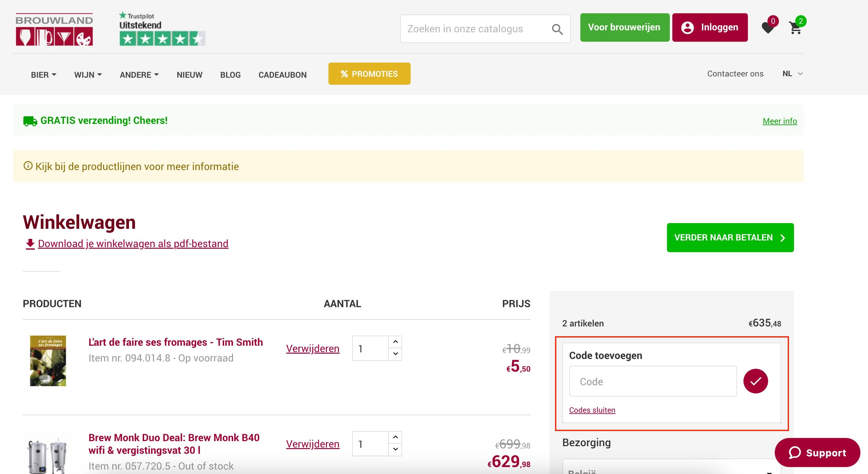868x474 pixels.
Task: Click the search magnifier icon
Action: click(x=557, y=29)
